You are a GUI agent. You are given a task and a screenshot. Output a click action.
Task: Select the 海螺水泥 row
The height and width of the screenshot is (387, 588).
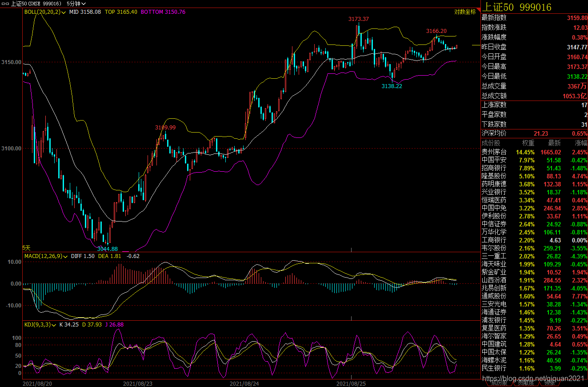(535, 360)
